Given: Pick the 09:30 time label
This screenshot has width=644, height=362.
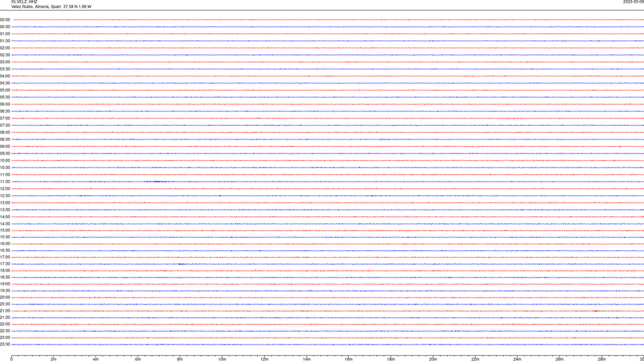Looking at the screenshot, I should pyautogui.click(x=5, y=154).
